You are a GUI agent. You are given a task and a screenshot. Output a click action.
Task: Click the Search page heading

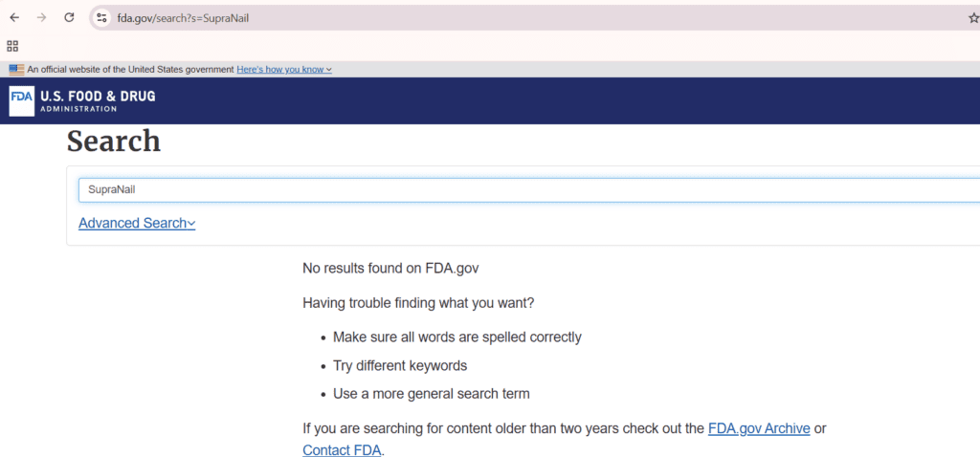pos(114,141)
